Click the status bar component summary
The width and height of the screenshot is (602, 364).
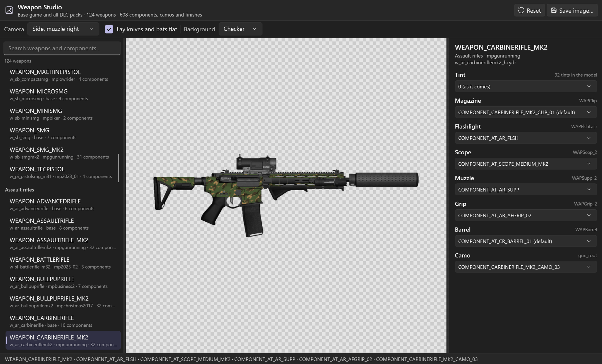(241, 359)
